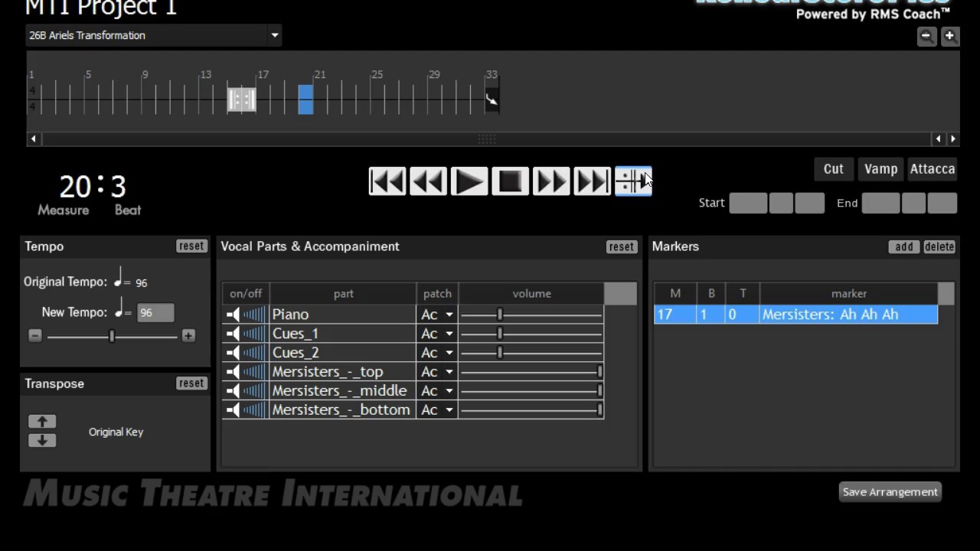Click the second right arrow on timeline scrollbar
Screen dimensions: 980x551
click(x=953, y=139)
